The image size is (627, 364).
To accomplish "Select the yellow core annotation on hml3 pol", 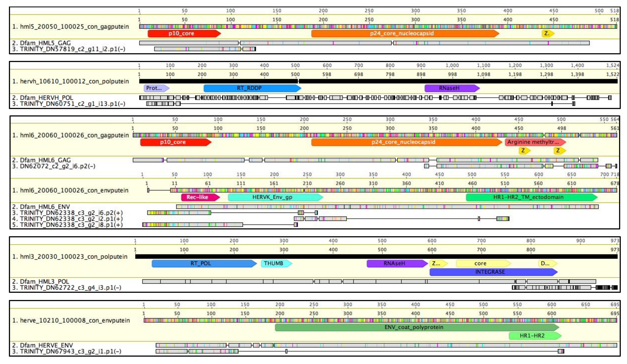I will (x=483, y=264).
